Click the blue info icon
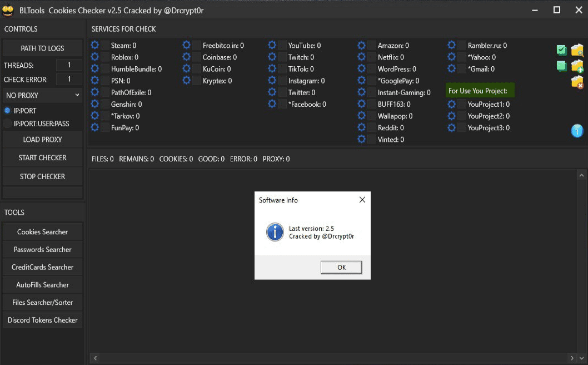Image resolution: width=588 pixels, height=365 pixels. click(x=577, y=131)
